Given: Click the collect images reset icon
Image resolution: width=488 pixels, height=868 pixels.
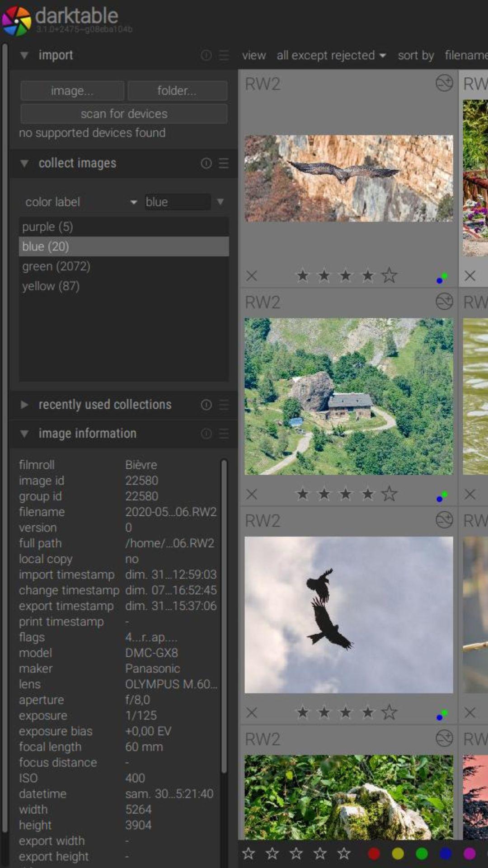Looking at the screenshot, I should [206, 163].
